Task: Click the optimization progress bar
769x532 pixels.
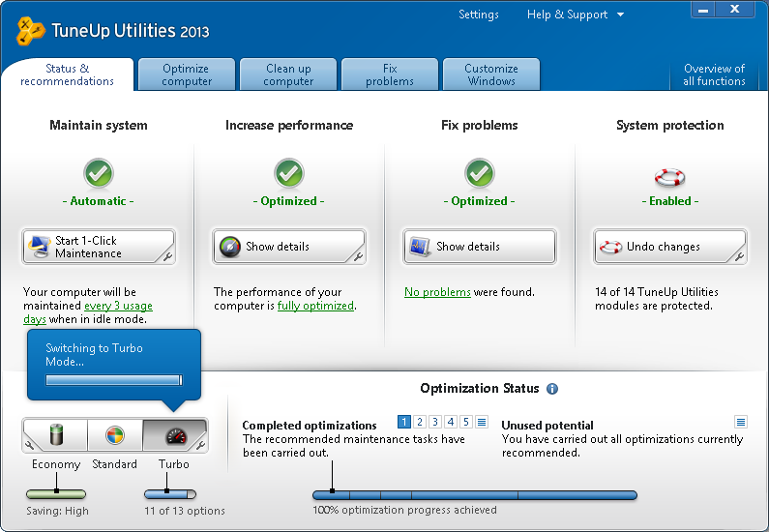Action: 475,495
